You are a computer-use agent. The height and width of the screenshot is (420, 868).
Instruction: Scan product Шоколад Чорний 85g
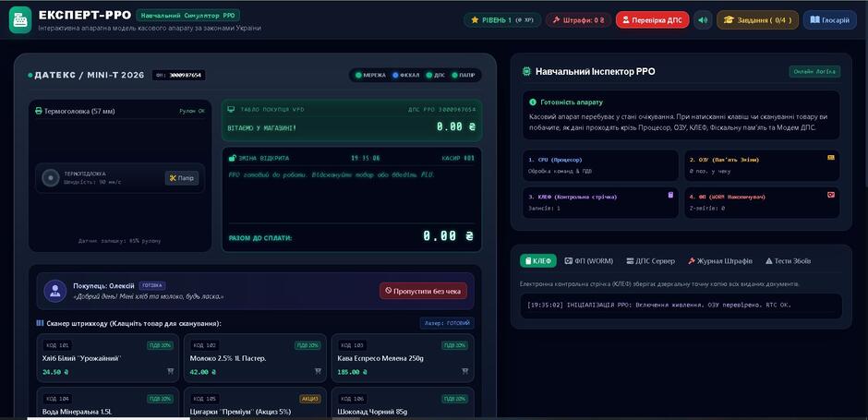[x=403, y=402]
